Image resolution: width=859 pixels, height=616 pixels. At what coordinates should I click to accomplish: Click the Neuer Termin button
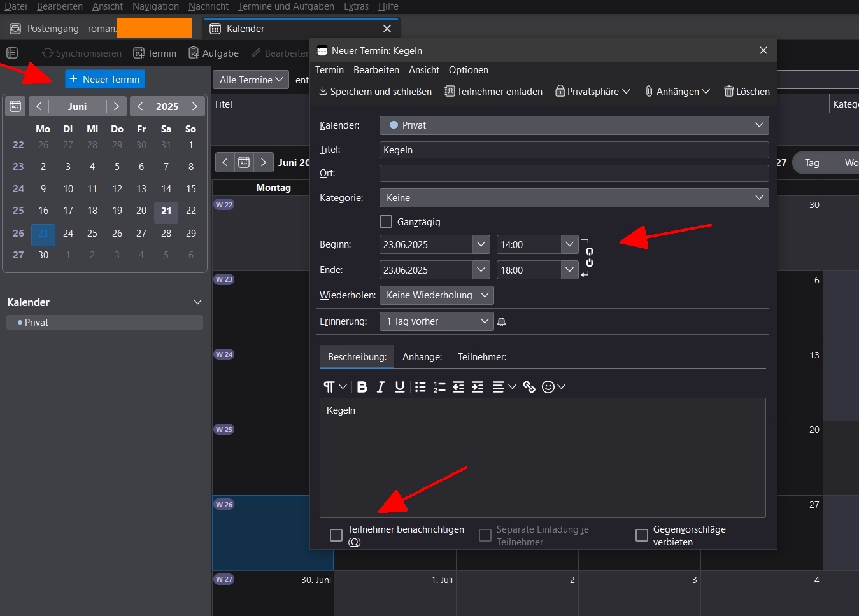[105, 79]
